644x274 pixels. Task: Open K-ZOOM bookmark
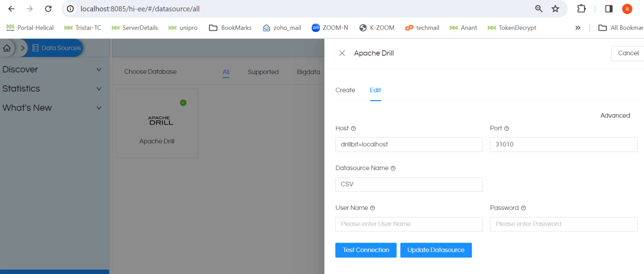coord(377,28)
